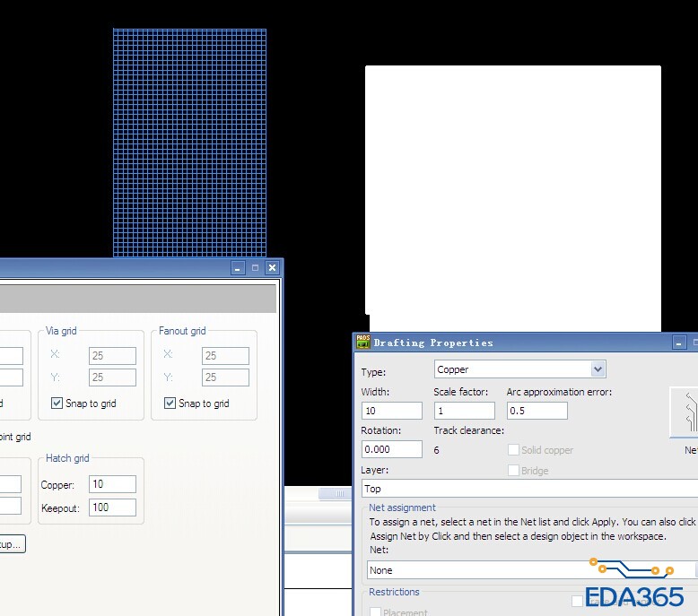Maximize the grid options dialog
This screenshot has height=616, width=698.
click(255, 268)
